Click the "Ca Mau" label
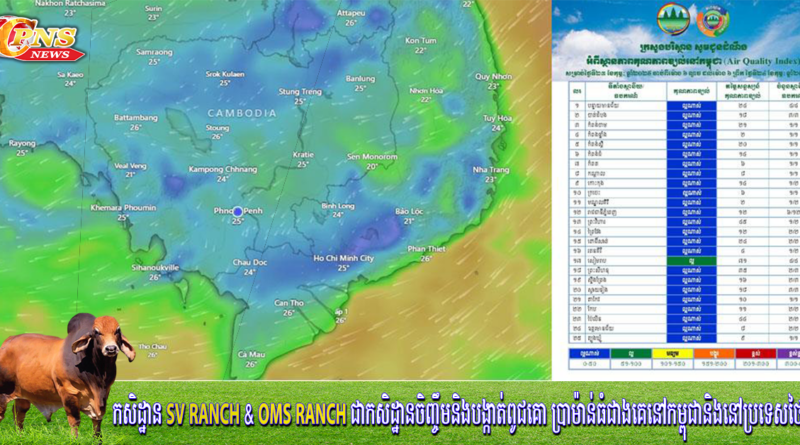 point(251,354)
